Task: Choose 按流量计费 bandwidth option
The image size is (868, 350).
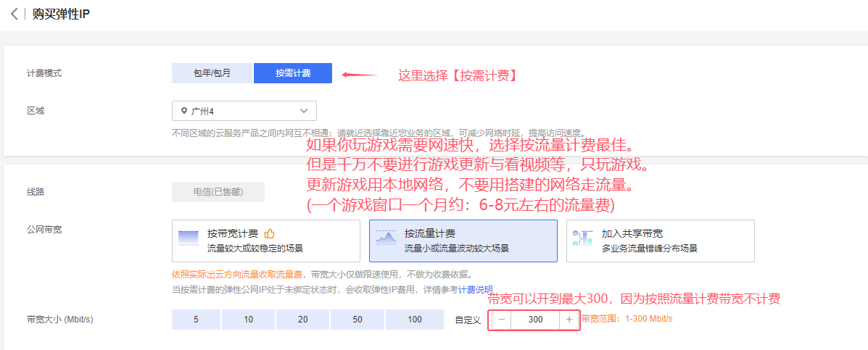Action: pyautogui.click(x=463, y=241)
